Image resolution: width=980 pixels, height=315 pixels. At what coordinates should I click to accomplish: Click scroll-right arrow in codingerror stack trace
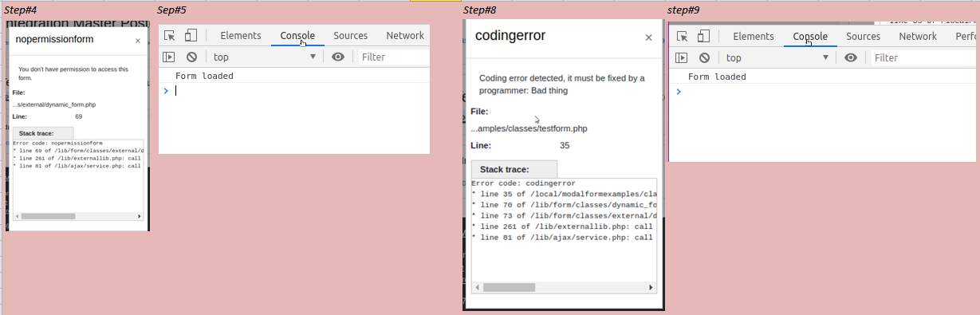point(651,288)
